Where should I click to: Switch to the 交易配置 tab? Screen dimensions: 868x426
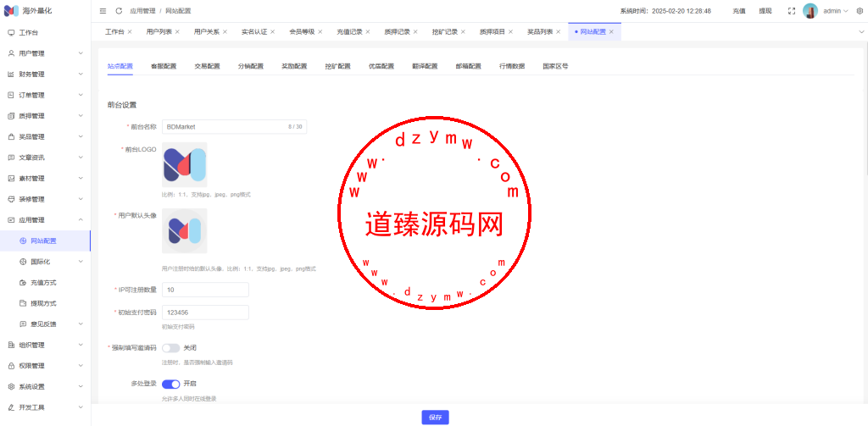(x=207, y=66)
